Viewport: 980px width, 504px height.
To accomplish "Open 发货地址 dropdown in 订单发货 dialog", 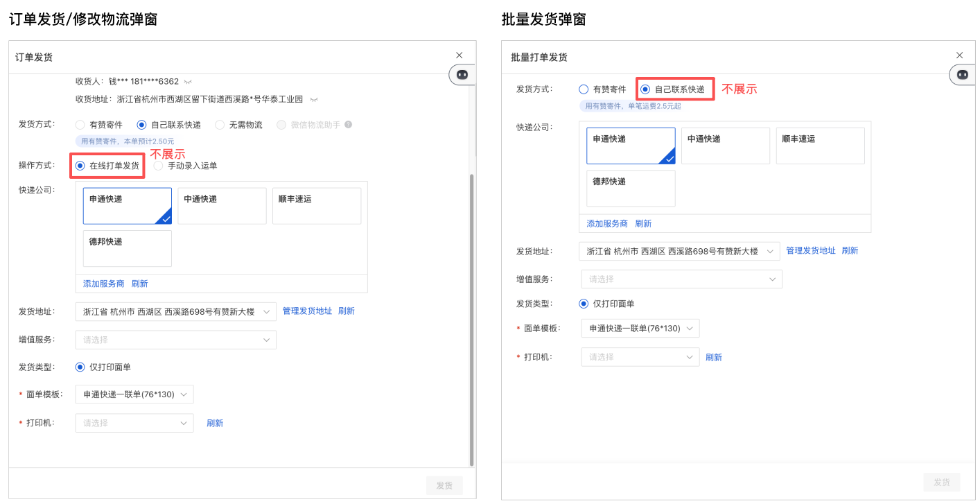I will [175, 311].
